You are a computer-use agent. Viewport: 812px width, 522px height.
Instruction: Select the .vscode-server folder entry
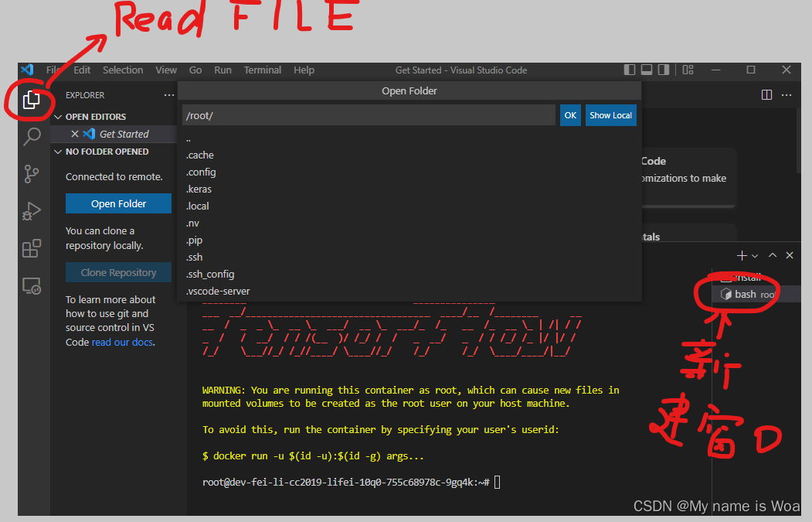(409, 292)
